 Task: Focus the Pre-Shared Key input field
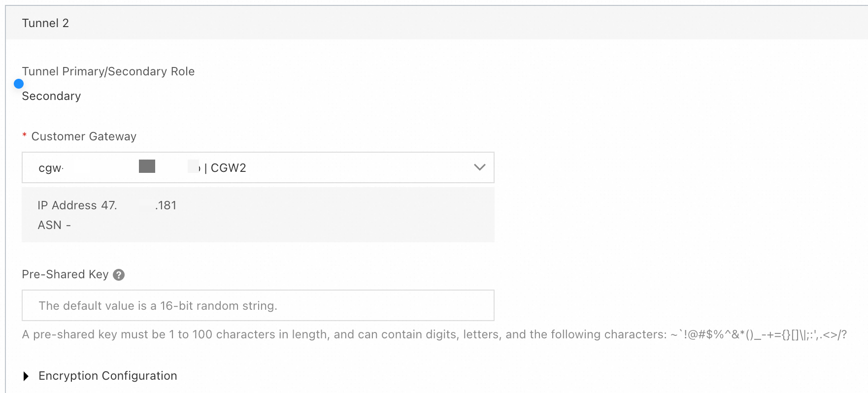258,305
